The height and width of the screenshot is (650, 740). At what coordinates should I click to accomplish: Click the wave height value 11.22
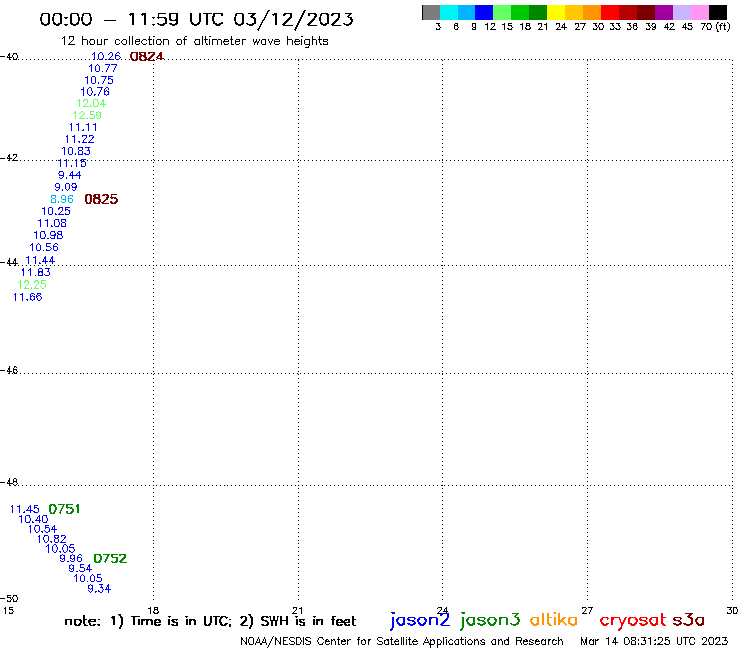tap(79, 139)
